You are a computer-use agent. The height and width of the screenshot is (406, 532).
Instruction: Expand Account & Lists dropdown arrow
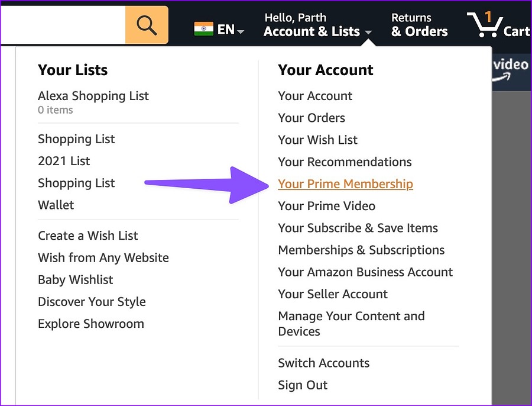[368, 32]
